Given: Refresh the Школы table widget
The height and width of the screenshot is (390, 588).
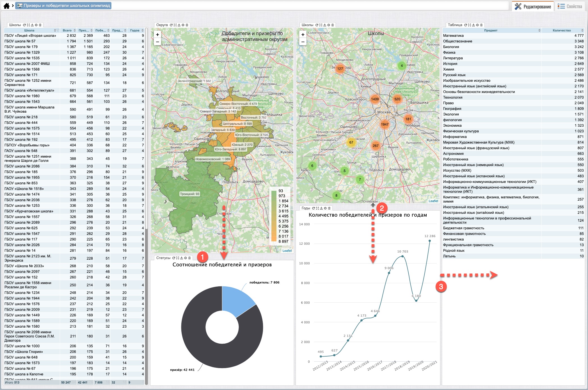Looking at the screenshot, I should pos(24,25).
